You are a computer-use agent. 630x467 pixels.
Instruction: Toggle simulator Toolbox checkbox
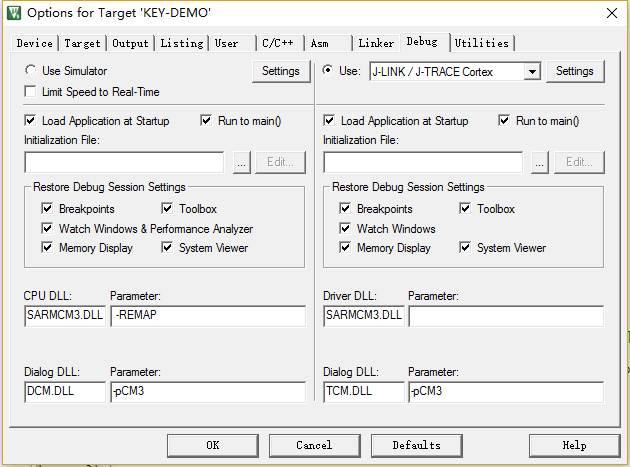(167, 208)
